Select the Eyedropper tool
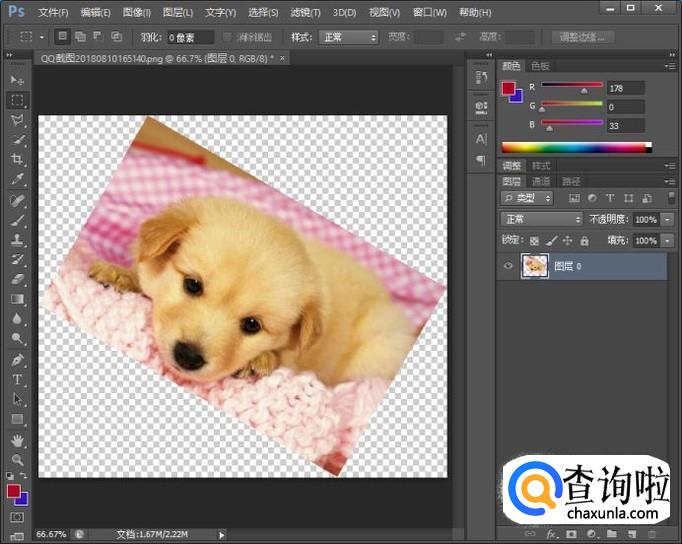The width and height of the screenshot is (682, 544). (18, 180)
